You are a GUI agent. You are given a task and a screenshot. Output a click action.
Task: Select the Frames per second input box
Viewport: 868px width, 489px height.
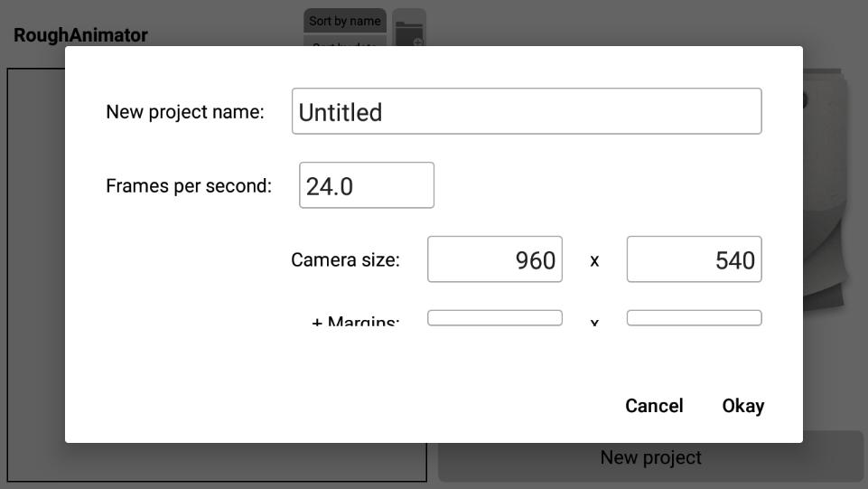pyautogui.click(x=366, y=185)
